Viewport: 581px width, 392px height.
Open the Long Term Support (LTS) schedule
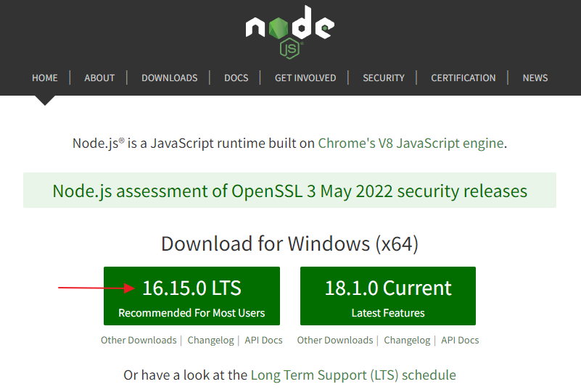click(x=353, y=375)
